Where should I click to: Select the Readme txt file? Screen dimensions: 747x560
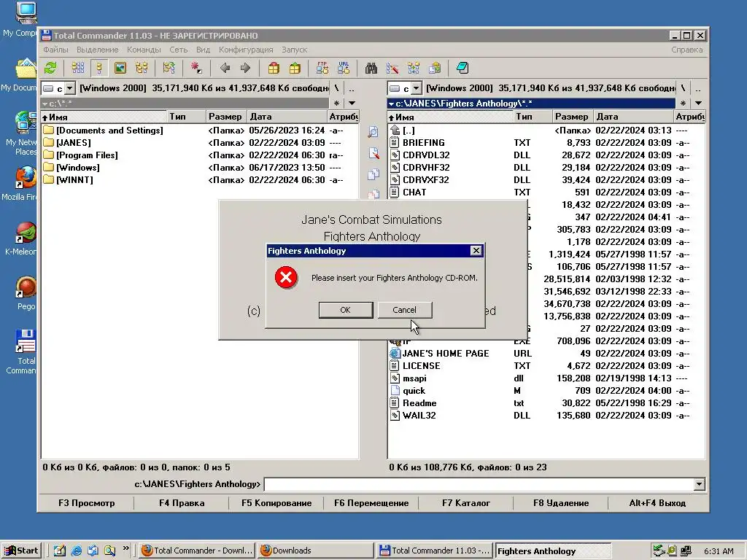[x=546, y=402]
